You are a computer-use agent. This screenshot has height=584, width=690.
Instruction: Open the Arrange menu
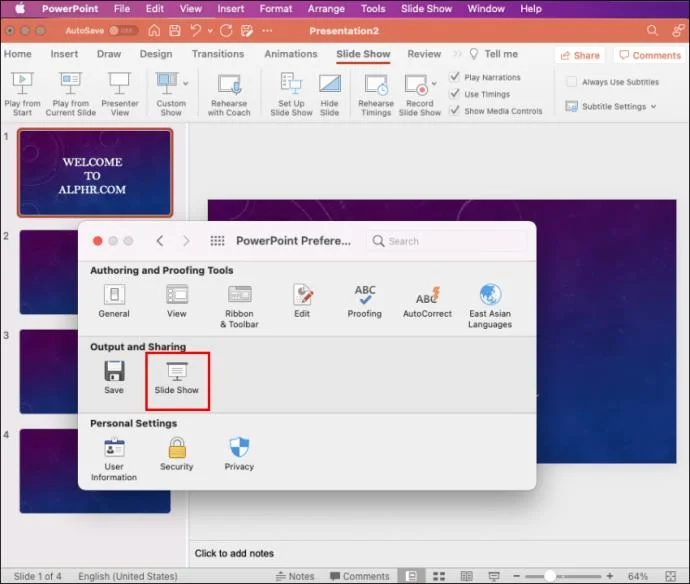326,9
